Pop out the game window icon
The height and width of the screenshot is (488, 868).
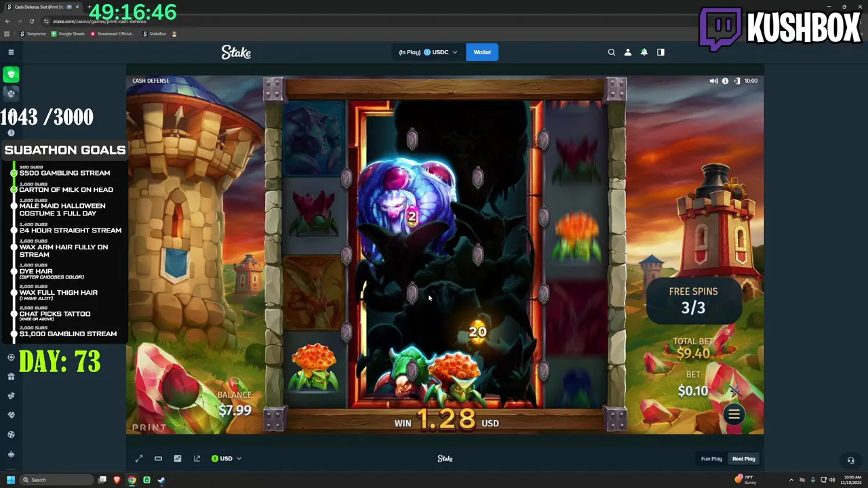click(197, 459)
